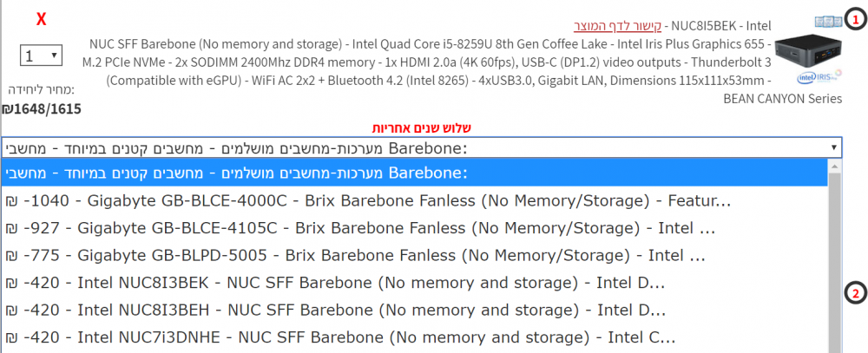Choose Intel NUC7i3DNHE barebone option
Image resolution: width=868 pixels, height=353 pixels.
[414, 337]
